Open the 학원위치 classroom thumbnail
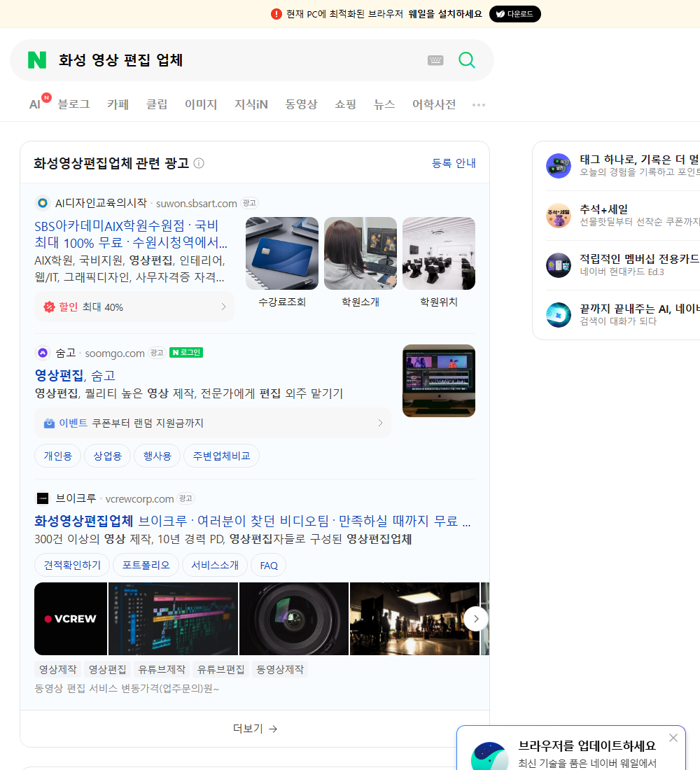Screen dimensions: 700x770 439,253
